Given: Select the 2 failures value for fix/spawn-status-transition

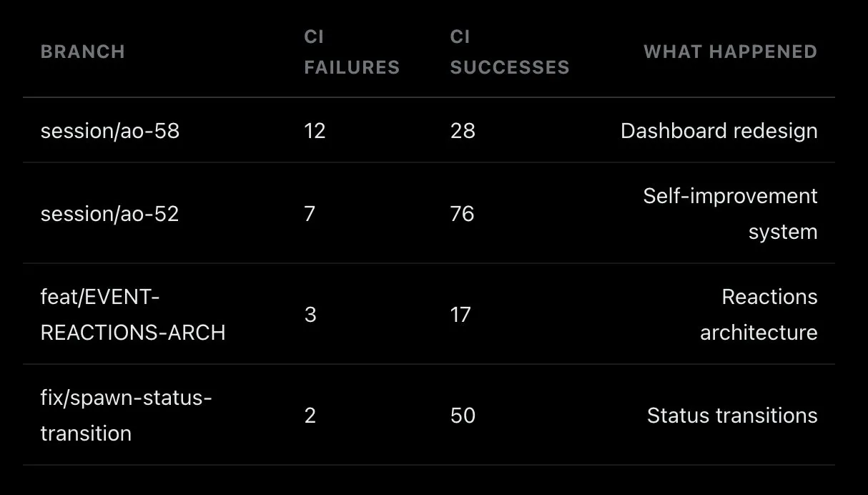Looking at the screenshot, I should point(310,416).
